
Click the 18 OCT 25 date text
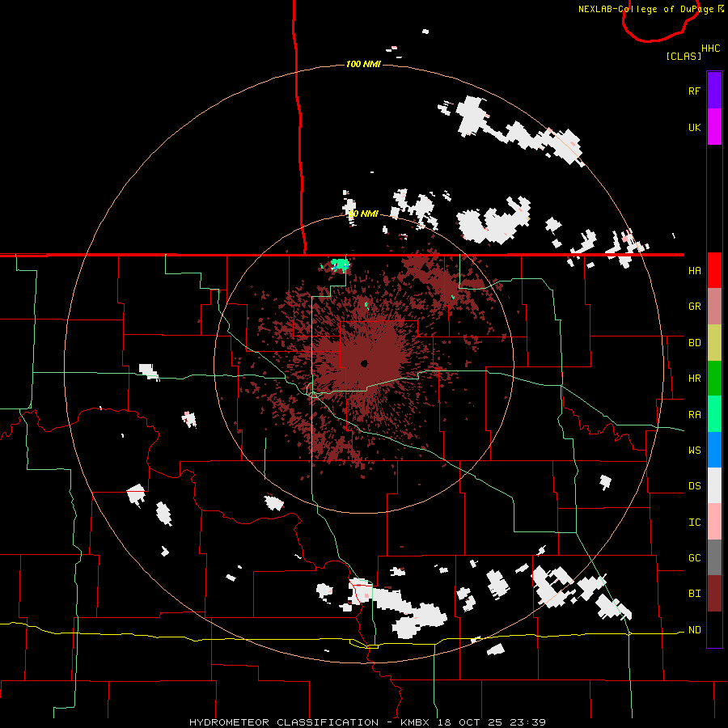pos(472,722)
